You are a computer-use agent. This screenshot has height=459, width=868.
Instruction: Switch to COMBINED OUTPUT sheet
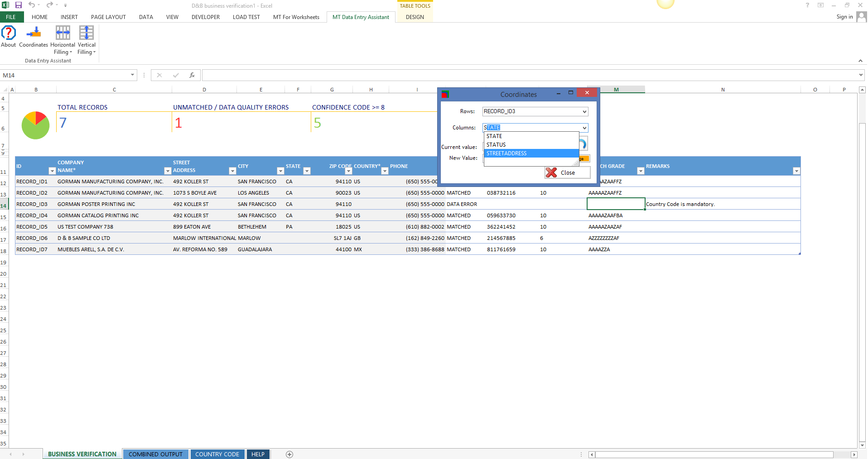[x=155, y=454]
